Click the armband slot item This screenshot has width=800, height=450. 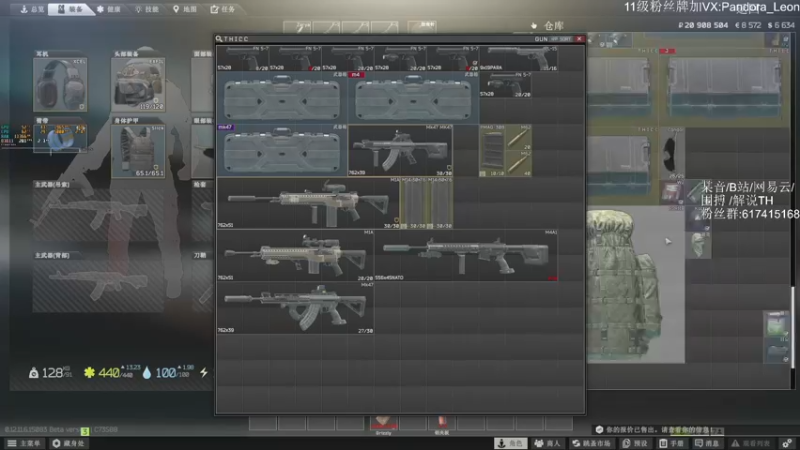(x=60, y=138)
